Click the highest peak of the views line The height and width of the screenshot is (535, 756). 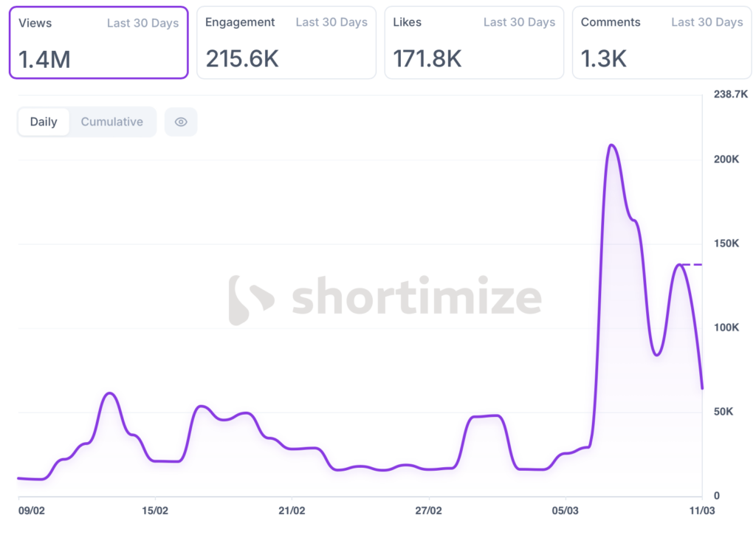[x=611, y=145]
